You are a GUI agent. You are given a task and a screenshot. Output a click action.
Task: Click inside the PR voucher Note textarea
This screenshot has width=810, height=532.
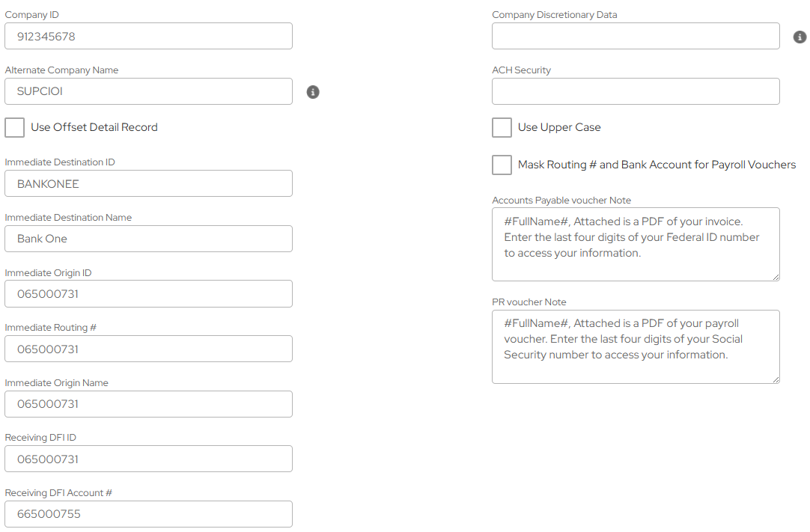coord(636,346)
